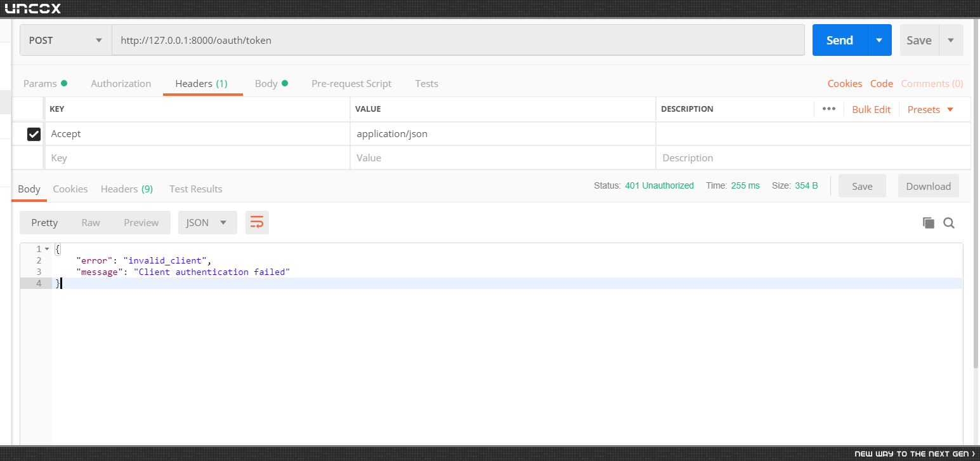
Task: Click the Save response button
Action: pyautogui.click(x=862, y=186)
